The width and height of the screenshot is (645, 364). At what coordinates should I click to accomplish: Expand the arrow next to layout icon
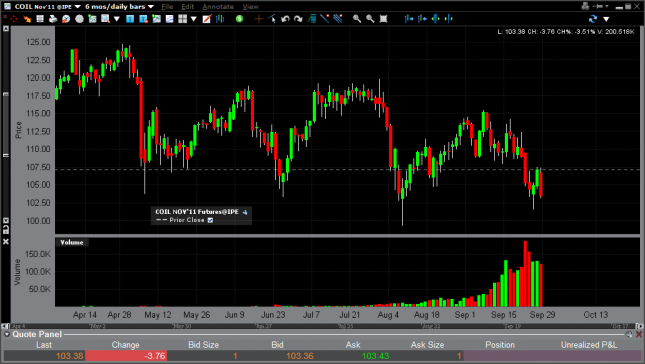(x=193, y=19)
